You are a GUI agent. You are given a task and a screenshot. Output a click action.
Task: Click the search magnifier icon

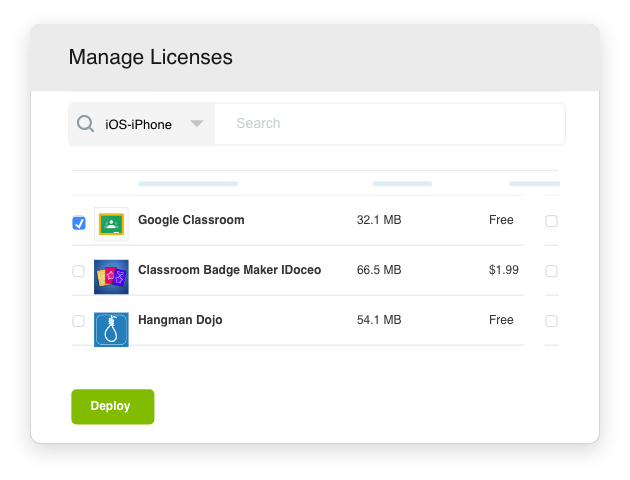pyautogui.click(x=85, y=124)
